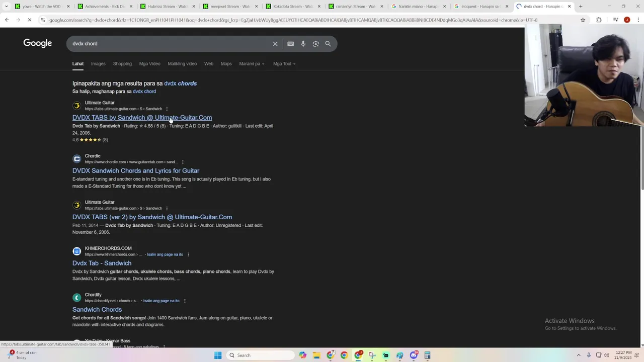Open more options for DVDX ver 2 result

click(x=167, y=208)
